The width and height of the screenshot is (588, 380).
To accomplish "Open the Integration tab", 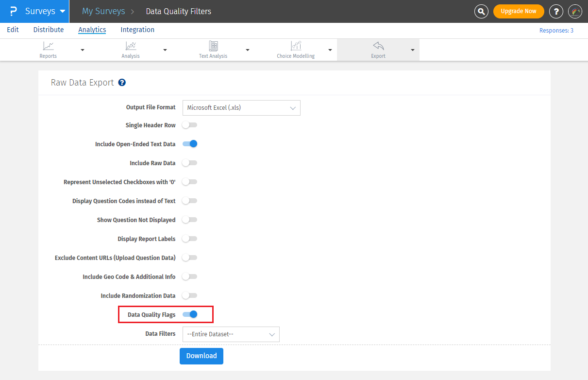I will (x=137, y=30).
